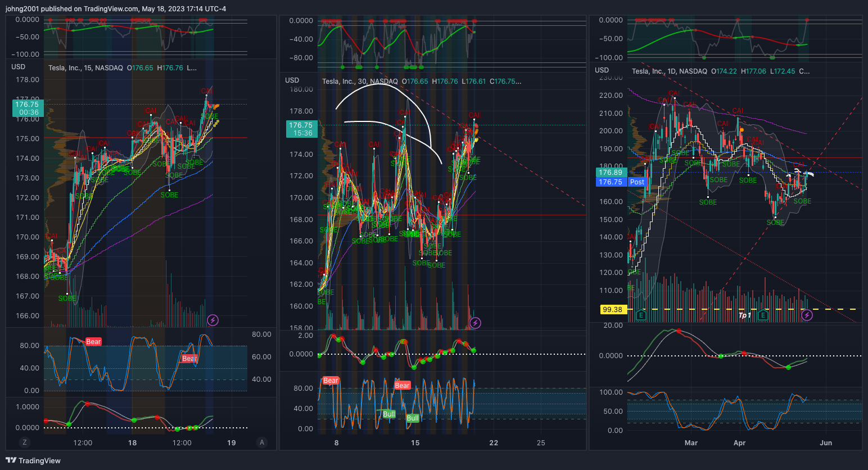Click the USD currency label in the daily chart
This screenshot has width=868, height=470.
pos(602,70)
